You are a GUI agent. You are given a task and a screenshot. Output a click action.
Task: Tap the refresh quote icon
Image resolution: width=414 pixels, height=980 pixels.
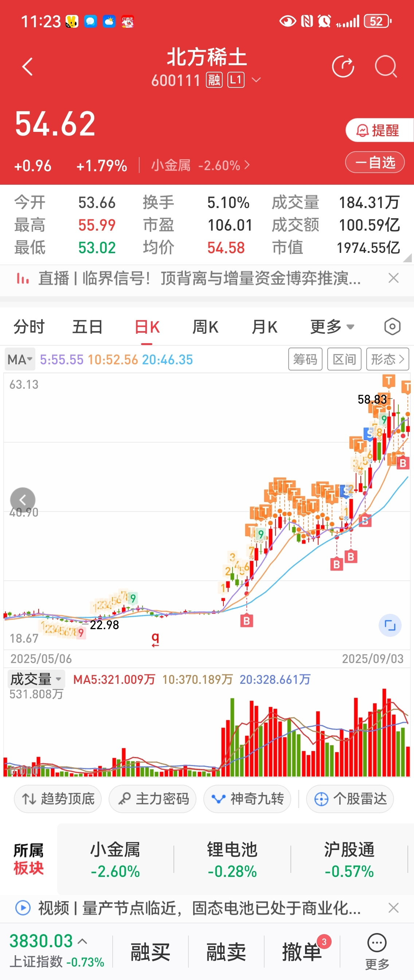click(x=343, y=67)
